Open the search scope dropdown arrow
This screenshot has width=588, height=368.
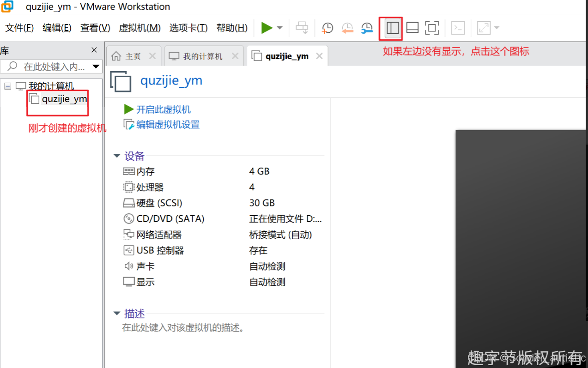(x=96, y=66)
